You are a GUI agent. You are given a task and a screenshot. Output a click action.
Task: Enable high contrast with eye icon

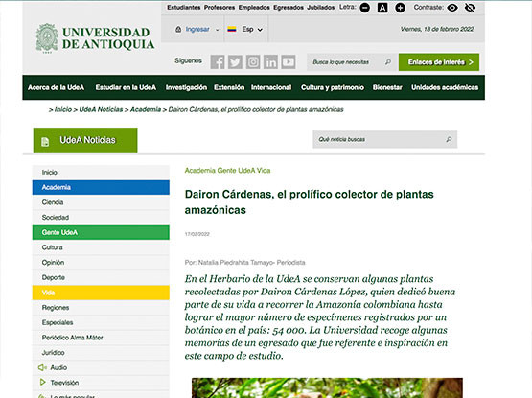tap(452, 8)
